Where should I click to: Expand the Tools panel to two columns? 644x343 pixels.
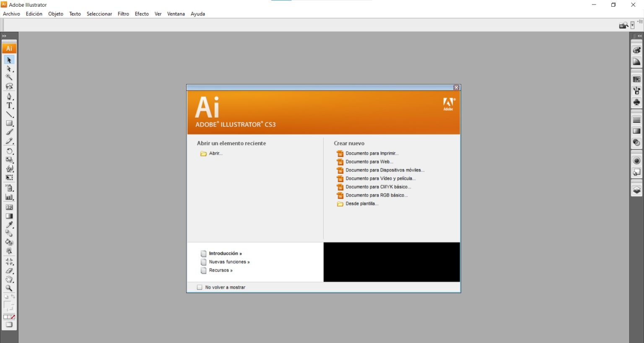click(5, 36)
